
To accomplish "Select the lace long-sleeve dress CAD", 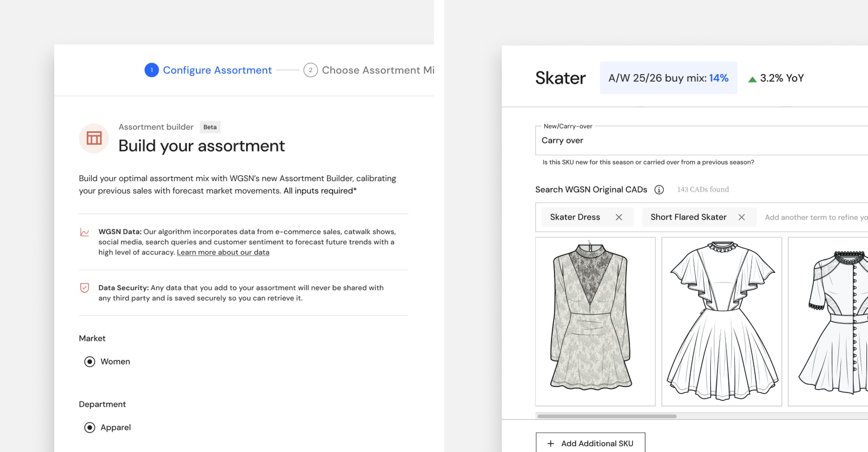I will tap(595, 321).
